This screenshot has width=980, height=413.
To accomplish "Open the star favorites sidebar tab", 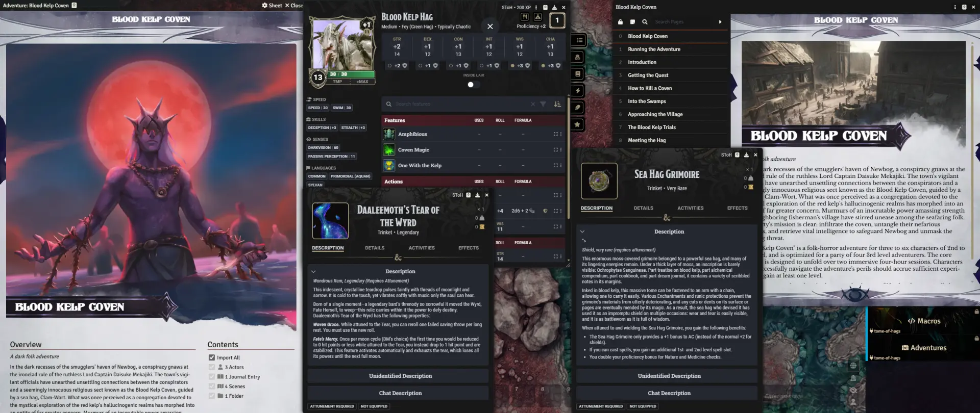I will pyautogui.click(x=578, y=124).
